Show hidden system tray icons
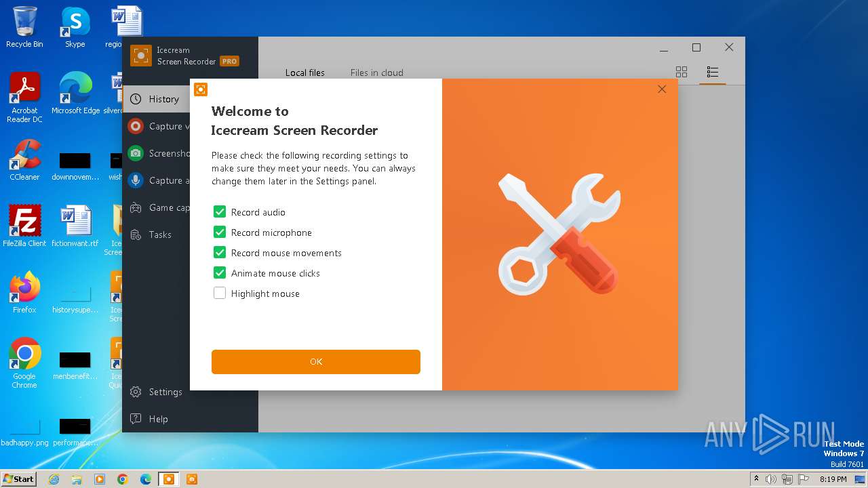The height and width of the screenshot is (488, 868). pyautogui.click(x=756, y=479)
